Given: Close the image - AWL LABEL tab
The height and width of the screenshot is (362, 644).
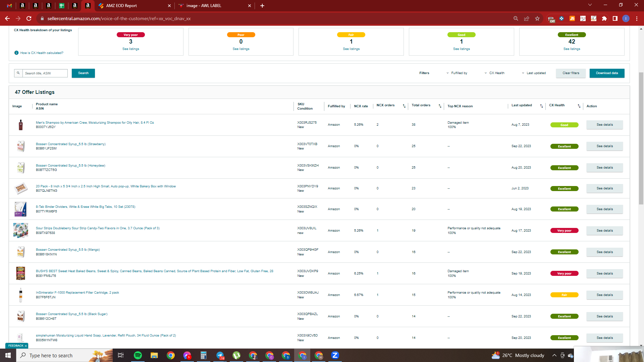Looking at the screenshot, I should point(250,6).
